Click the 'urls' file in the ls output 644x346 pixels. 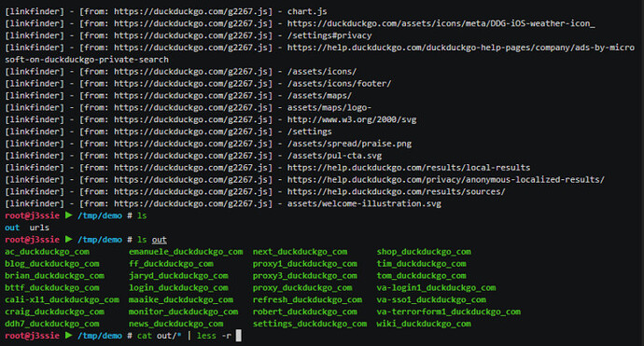coord(39,228)
